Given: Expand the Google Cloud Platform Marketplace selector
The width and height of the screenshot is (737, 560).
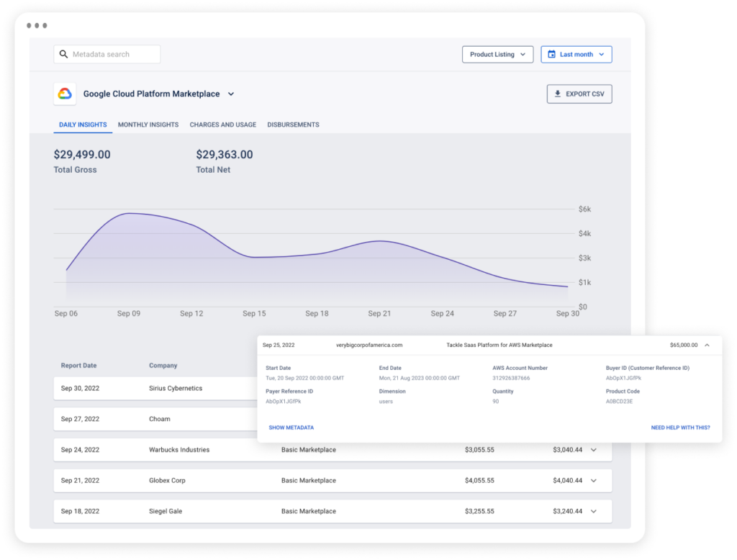Looking at the screenshot, I should [x=231, y=94].
